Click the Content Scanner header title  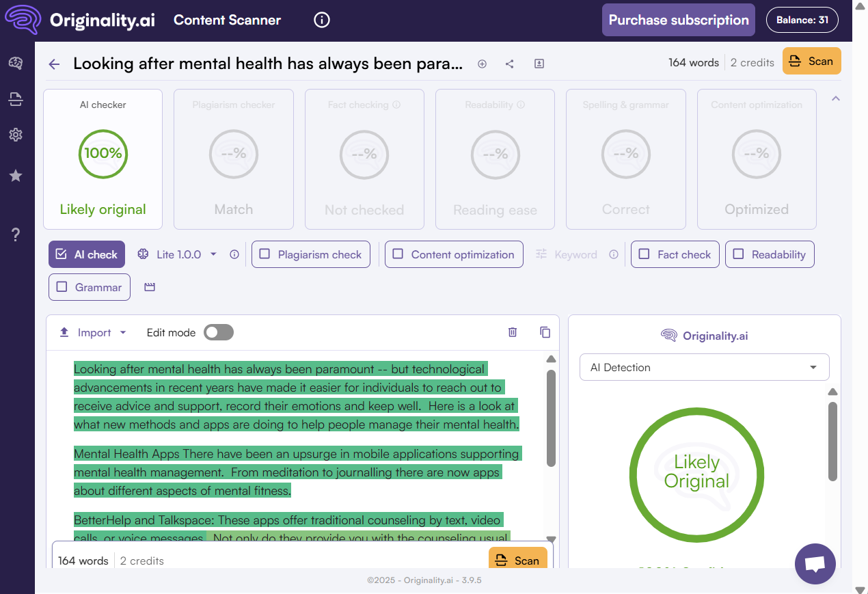point(228,20)
